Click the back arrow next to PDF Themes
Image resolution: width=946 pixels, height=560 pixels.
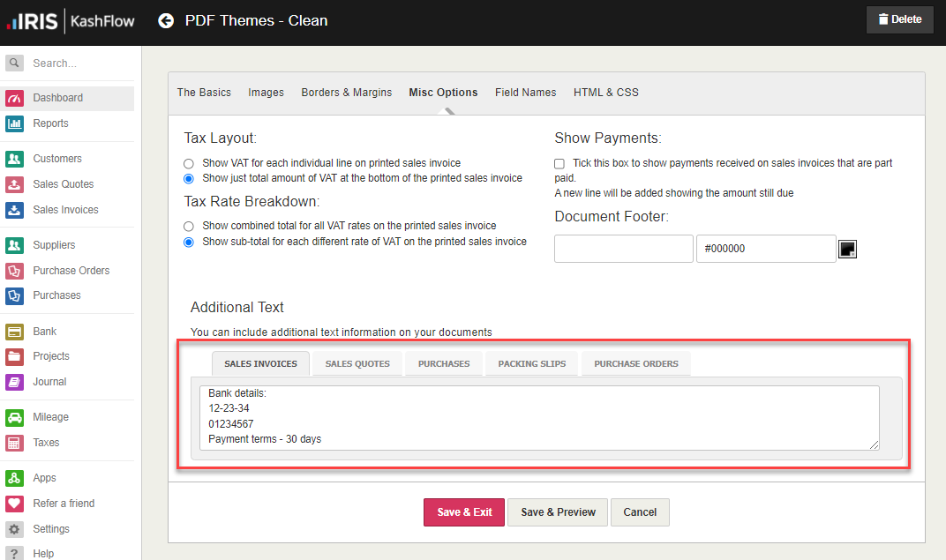[x=166, y=20]
